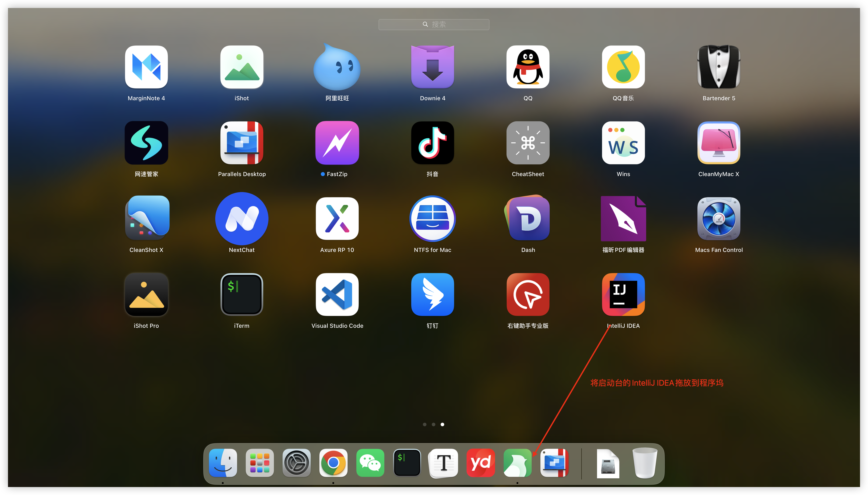Open IntelliJ IDEA from Launchpad
This screenshot has width=868, height=495.
point(623,295)
